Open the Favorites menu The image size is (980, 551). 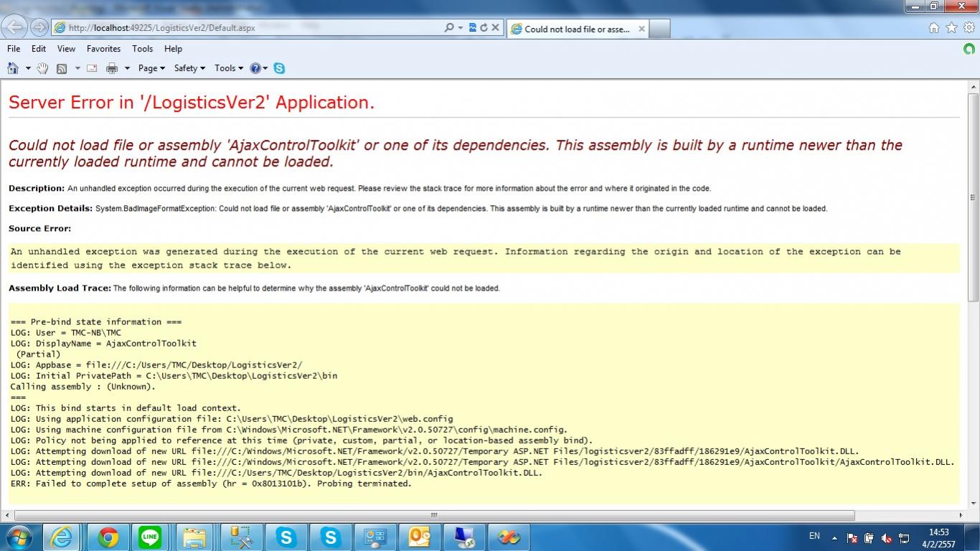[x=103, y=49]
